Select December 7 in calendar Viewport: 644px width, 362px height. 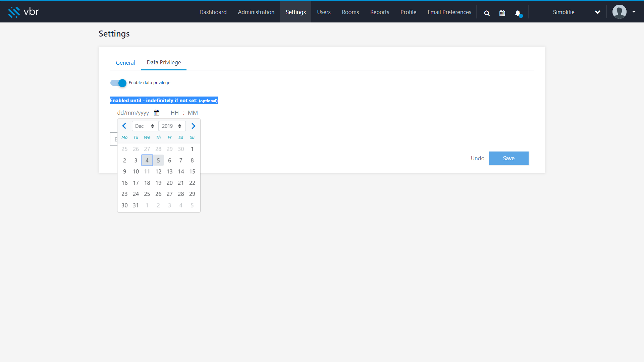(x=181, y=160)
